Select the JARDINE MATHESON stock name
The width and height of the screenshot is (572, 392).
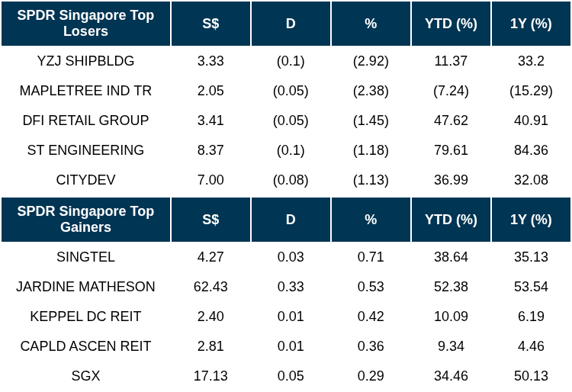tap(85, 287)
